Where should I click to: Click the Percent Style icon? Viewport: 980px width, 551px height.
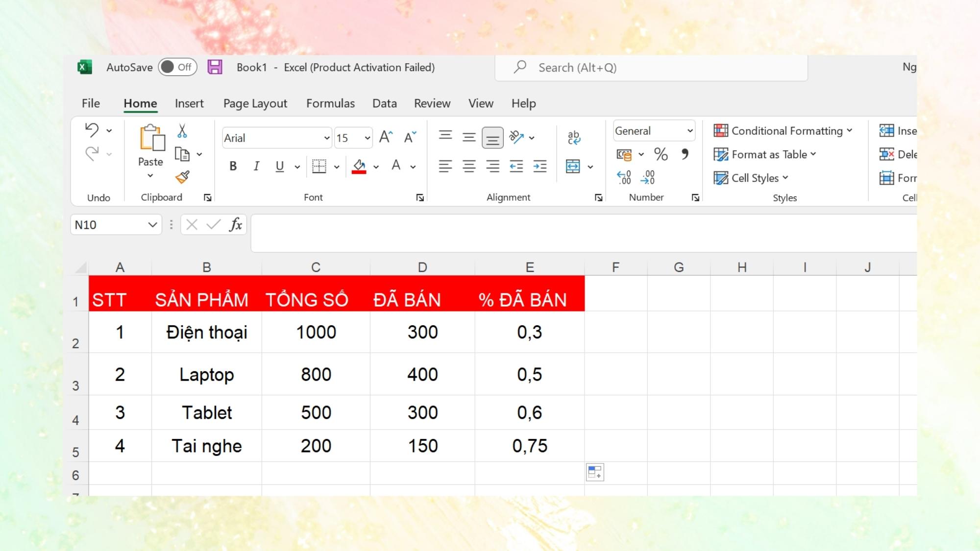pyautogui.click(x=661, y=154)
